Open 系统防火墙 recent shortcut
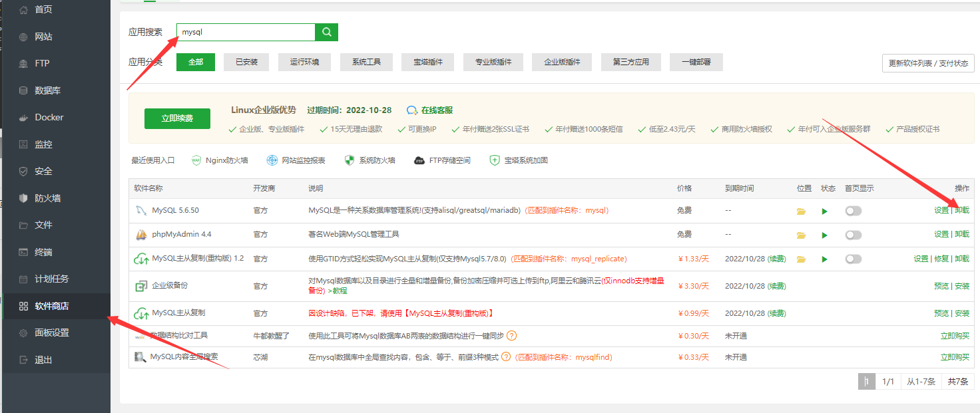 [369, 160]
